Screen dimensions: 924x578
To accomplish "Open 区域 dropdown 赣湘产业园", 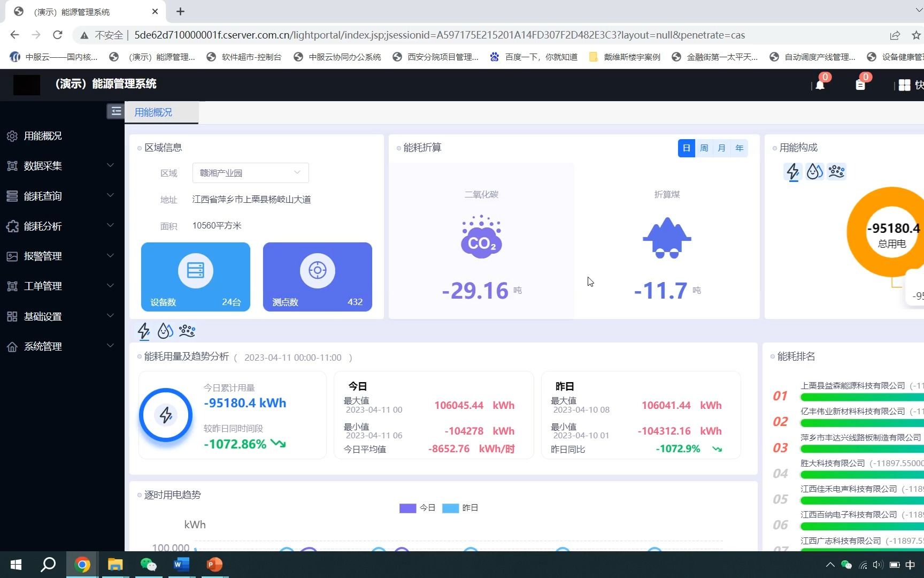I will [x=250, y=173].
